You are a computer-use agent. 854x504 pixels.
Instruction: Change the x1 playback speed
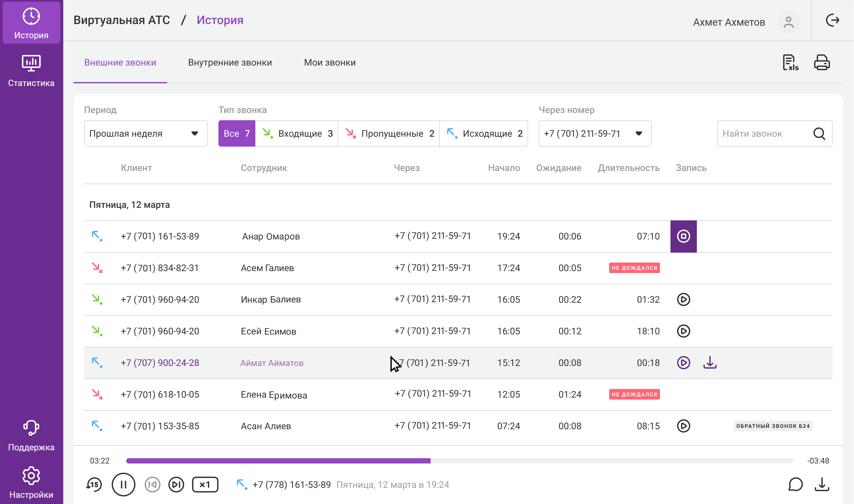point(205,485)
